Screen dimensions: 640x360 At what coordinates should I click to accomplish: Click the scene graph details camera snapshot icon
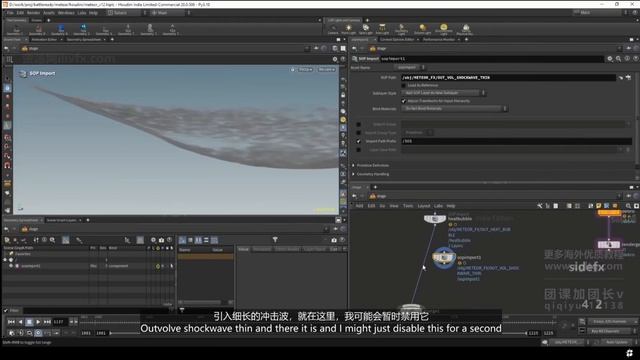click(334, 240)
